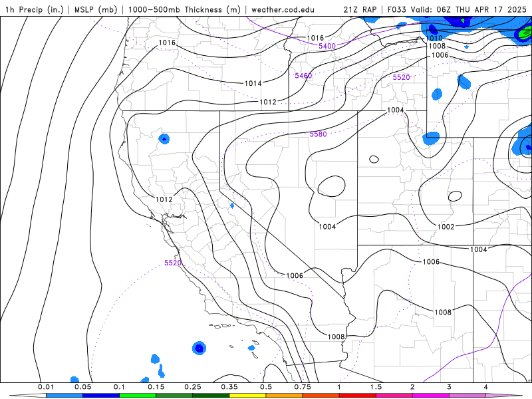Click the light blue legend color segment

point(65,396)
